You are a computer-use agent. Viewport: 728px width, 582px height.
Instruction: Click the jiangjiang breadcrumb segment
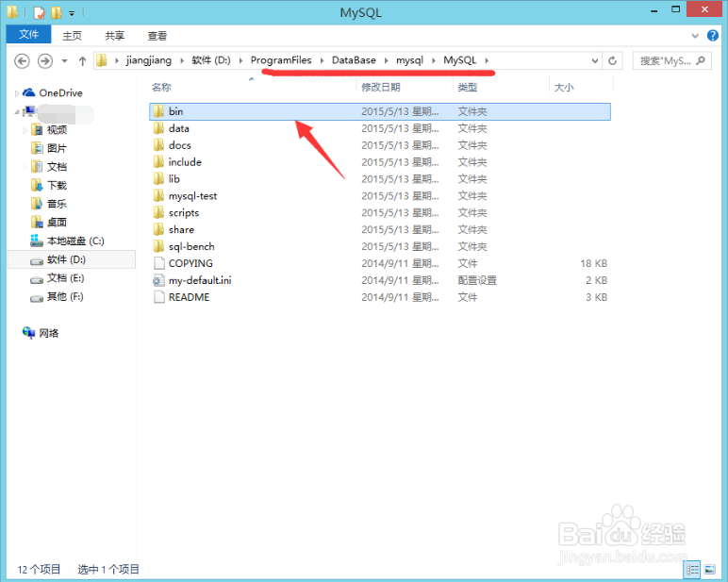pos(149,60)
